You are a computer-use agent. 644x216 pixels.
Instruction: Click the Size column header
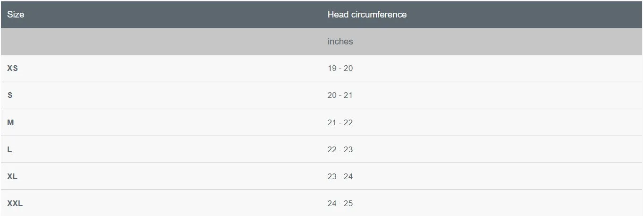click(x=16, y=15)
